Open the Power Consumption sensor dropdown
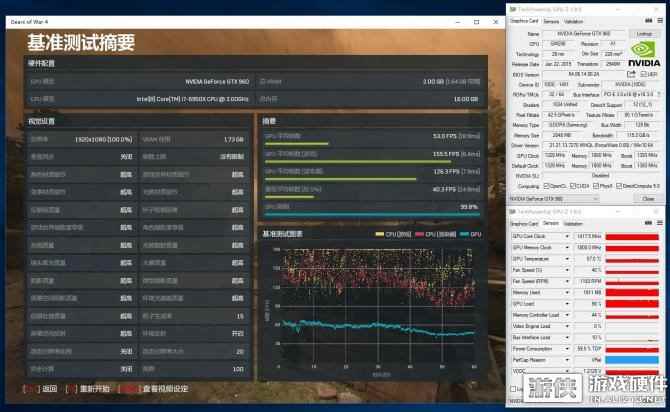The image size is (670, 412). (x=567, y=349)
